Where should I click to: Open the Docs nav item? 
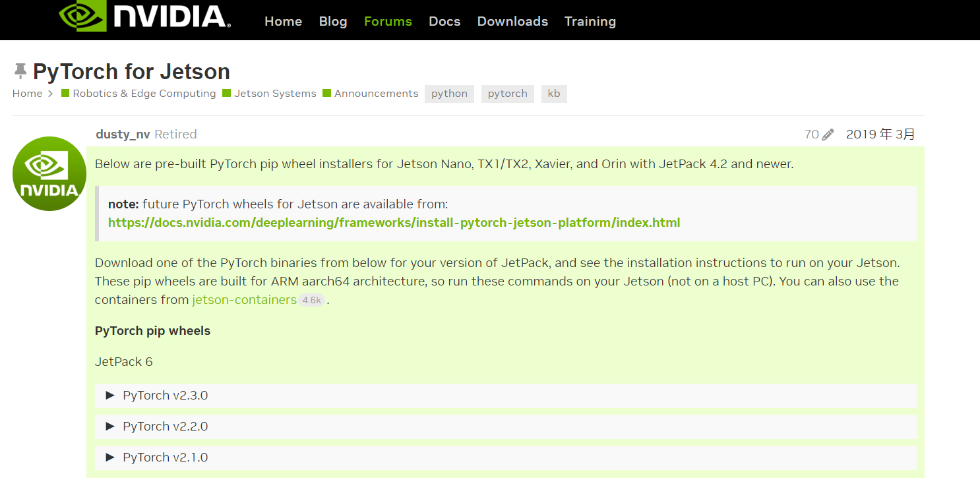444,21
